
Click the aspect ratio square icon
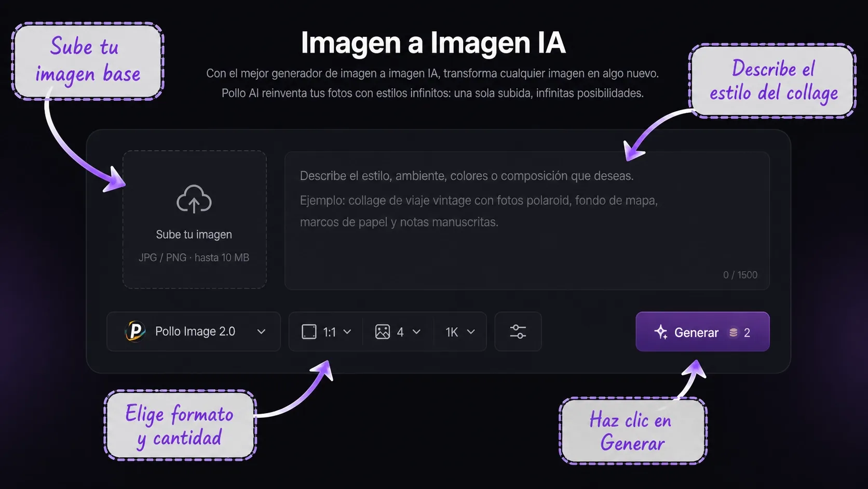tap(309, 332)
